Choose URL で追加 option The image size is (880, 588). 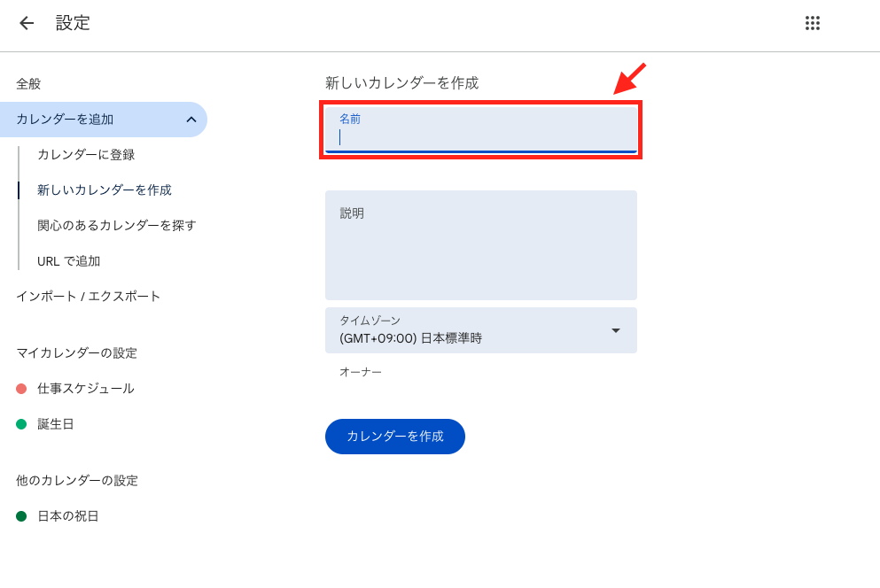pyautogui.click(x=68, y=261)
